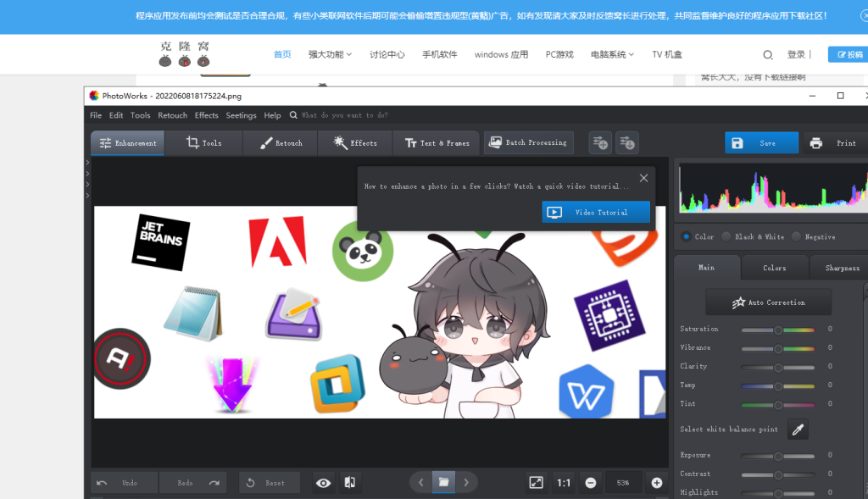This screenshot has width=868, height=499.
Task: Expand the top left-edge panel chevron
Action: point(87,163)
